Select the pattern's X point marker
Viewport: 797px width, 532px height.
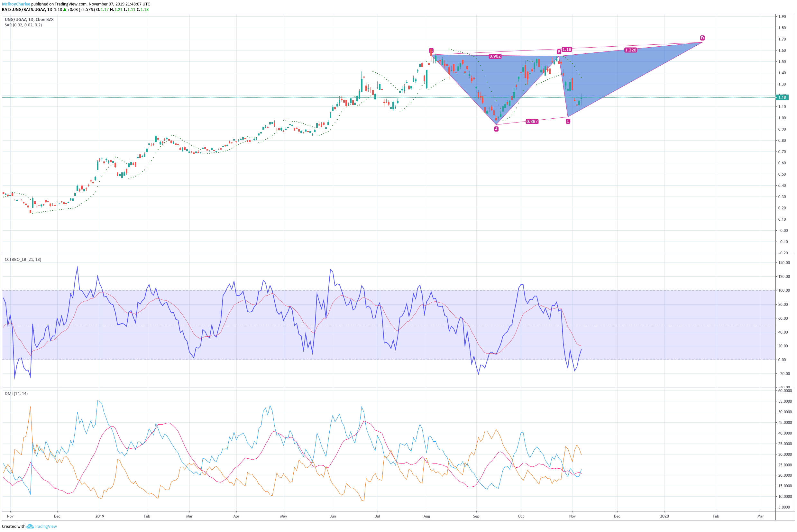[x=431, y=50]
